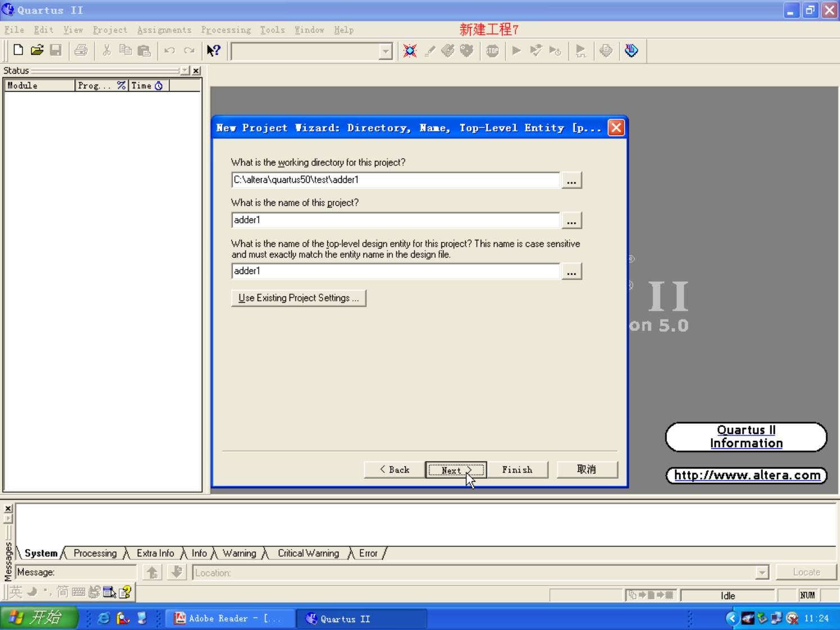Expand hidden system tray icons

[731, 618]
